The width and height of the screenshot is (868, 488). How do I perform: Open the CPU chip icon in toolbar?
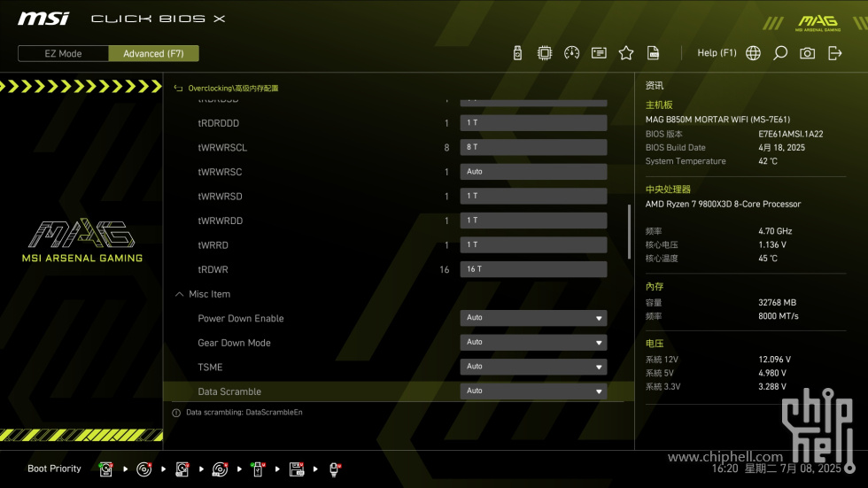pos(545,53)
